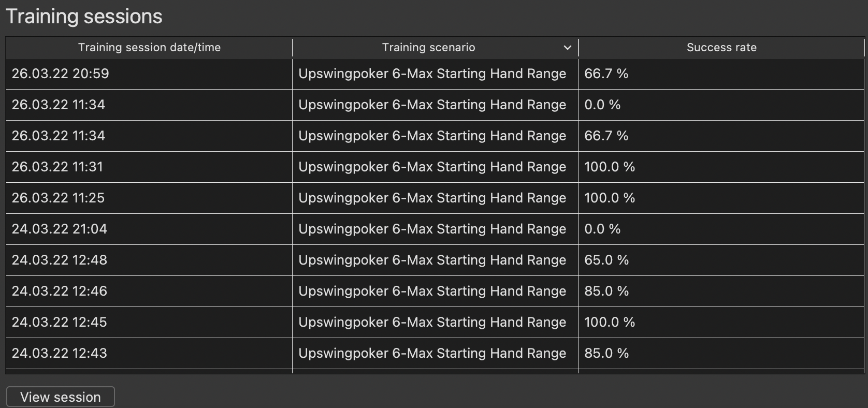Click the Training scenario column header
This screenshot has width=868, height=408.
click(x=428, y=48)
